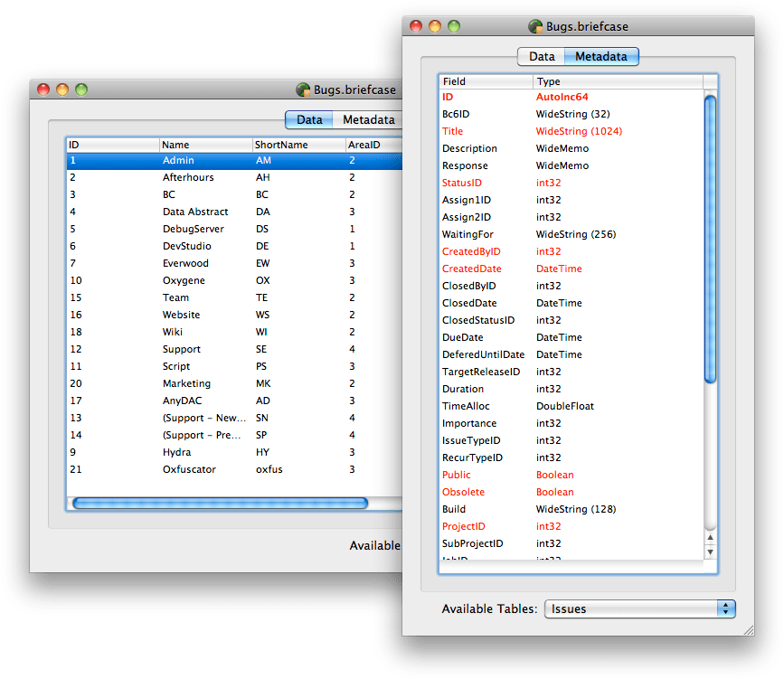This screenshot has width=784, height=679.
Task: Open the Metadata tab on the back window
Action: pyautogui.click(x=369, y=119)
